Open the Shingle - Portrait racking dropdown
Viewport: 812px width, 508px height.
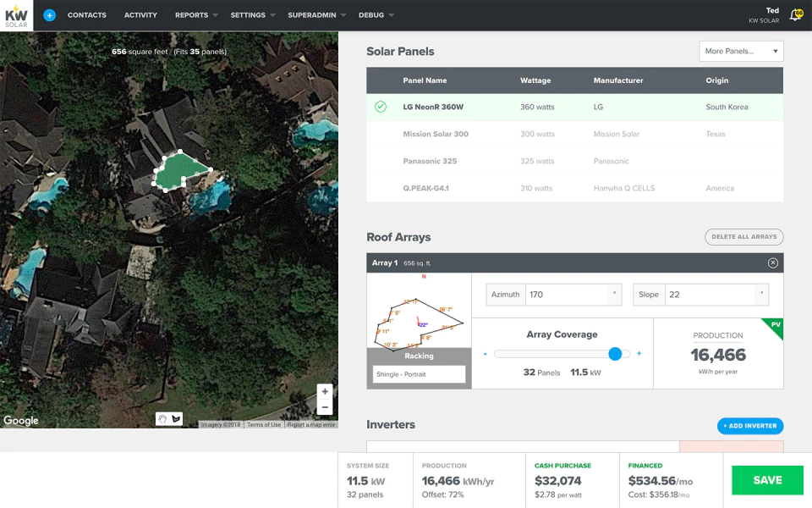coord(419,374)
